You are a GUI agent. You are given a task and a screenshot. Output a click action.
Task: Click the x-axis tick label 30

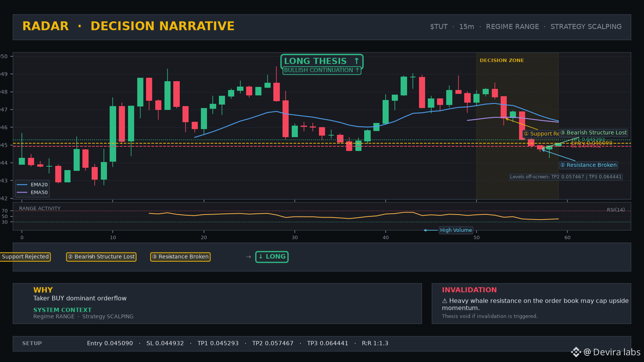click(294, 238)
